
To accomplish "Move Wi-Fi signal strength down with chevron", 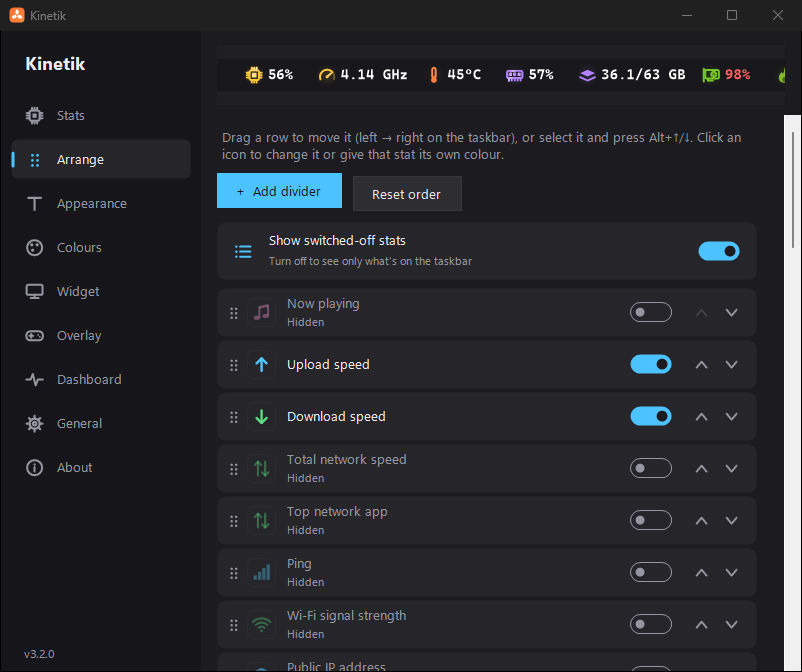I will pyautogui.click(x=731, y=624).
